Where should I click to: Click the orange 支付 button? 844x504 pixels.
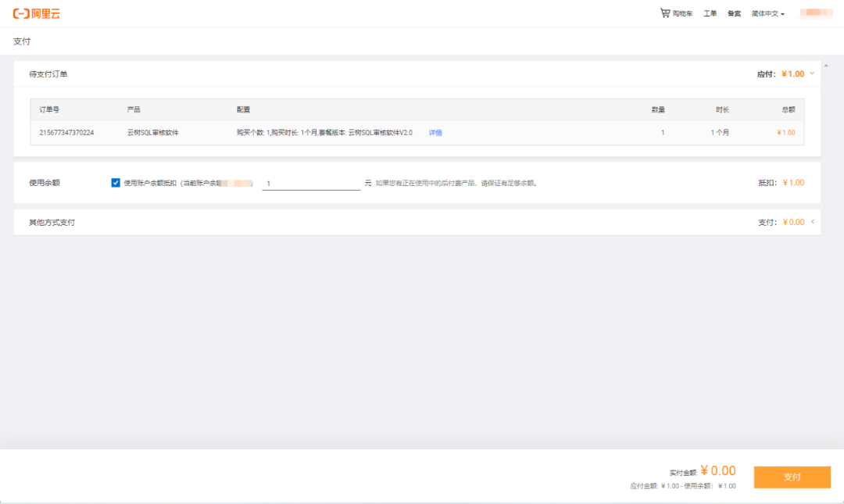click(x=792, y=477)
